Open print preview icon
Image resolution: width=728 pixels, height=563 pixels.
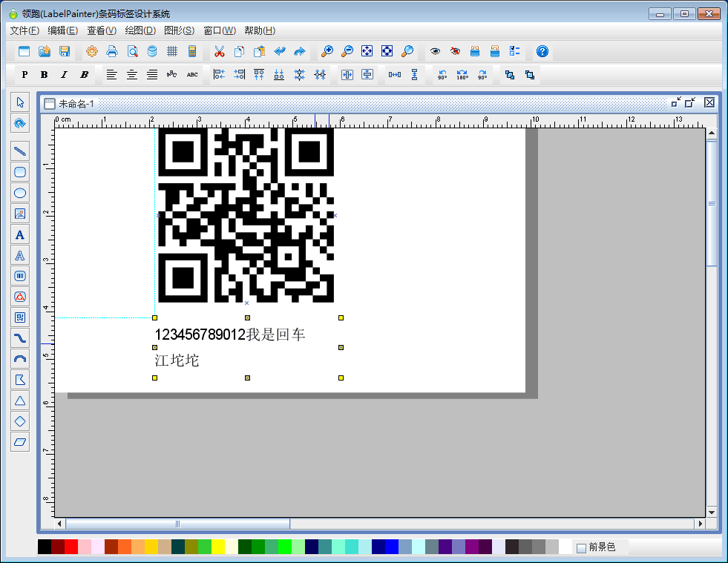132,51
